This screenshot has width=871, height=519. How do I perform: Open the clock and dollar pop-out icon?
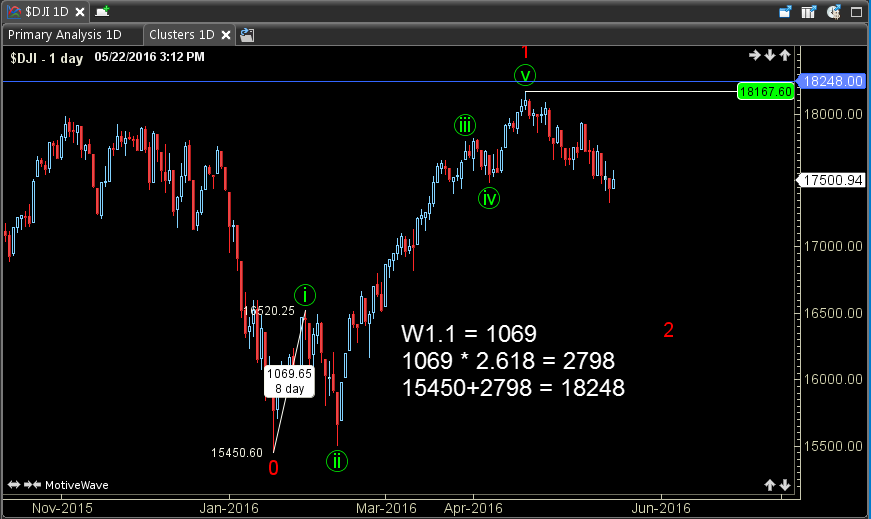pyautogui.click(x=833, y=12)
